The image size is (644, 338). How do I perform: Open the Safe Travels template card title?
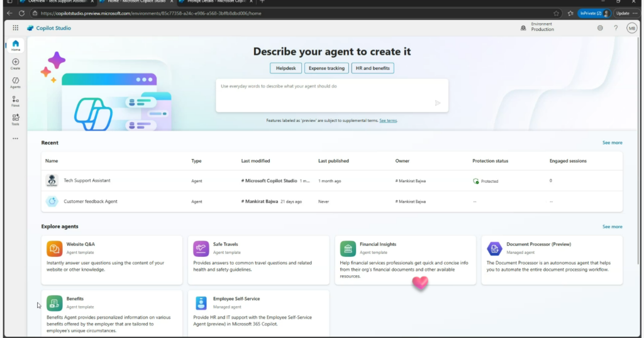[x=226, y=244]
